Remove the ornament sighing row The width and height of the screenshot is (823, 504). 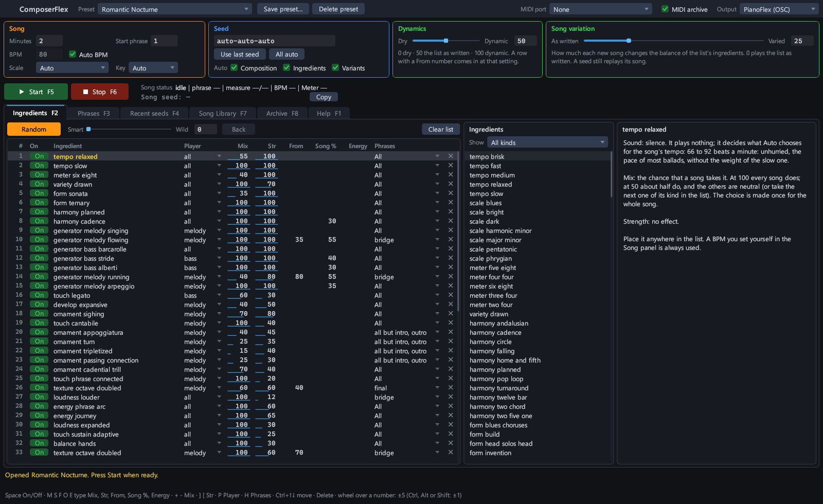[451, 314]
